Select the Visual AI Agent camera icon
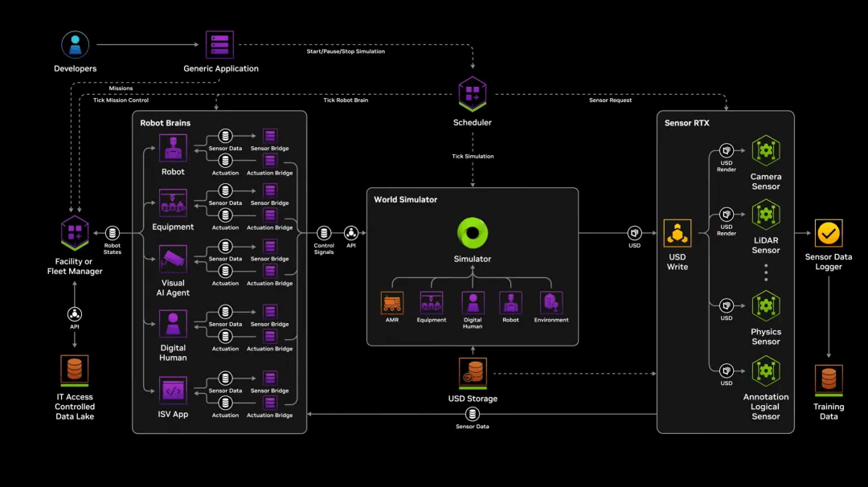Screen dimensions: 868x487 point(172,259)
